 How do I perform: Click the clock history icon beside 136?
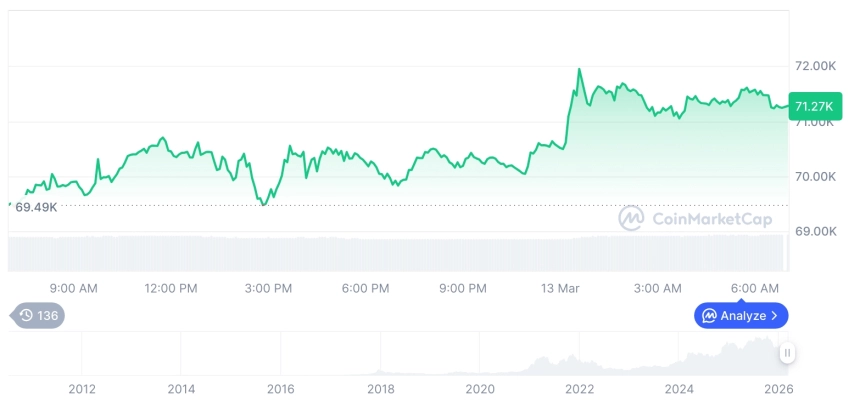(x=26, y=316)
